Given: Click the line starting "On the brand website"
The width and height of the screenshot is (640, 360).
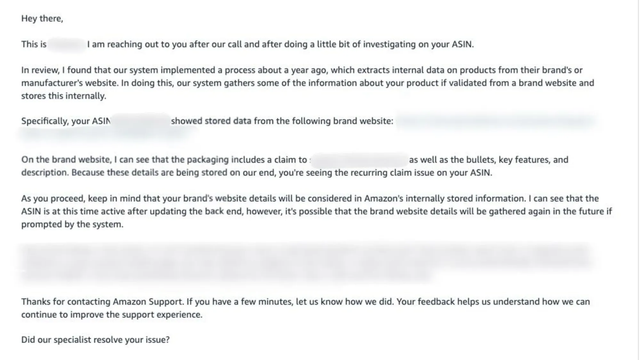Looking at the screenshot, I should click(x=295, y=160).
